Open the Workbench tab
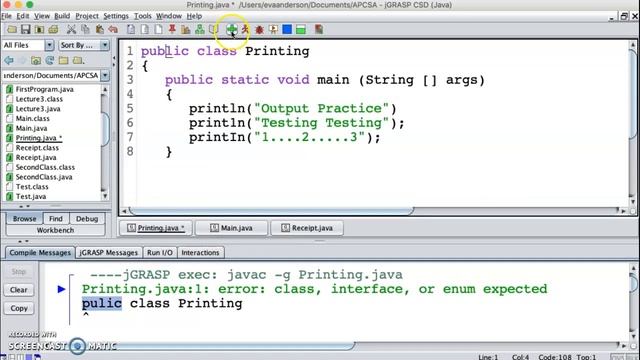The width and height of the screenshot is (640, 360). click(x=56, y=230)
